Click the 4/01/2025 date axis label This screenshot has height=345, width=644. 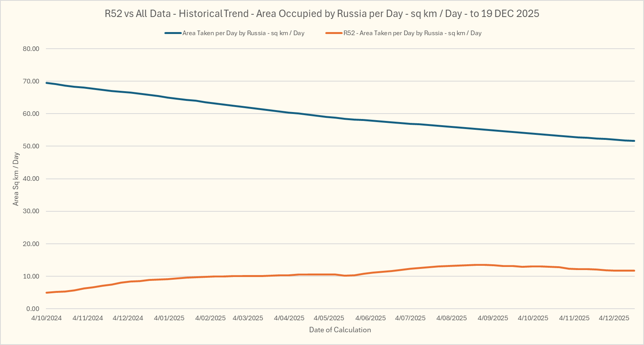pos(169,318)
